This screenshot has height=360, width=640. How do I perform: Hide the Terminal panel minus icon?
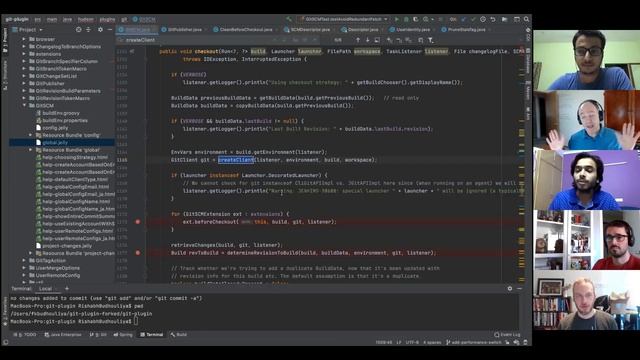(519, 288)
